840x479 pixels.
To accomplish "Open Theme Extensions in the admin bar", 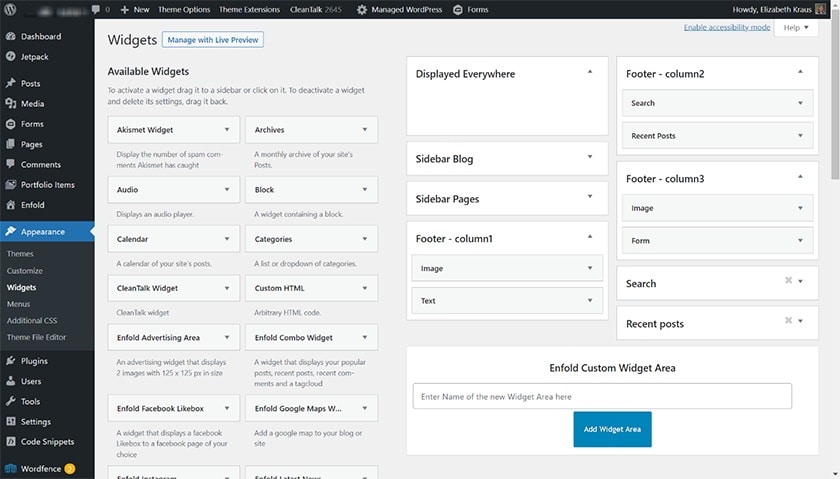I will pyautogui.click(x=249, y=9).
